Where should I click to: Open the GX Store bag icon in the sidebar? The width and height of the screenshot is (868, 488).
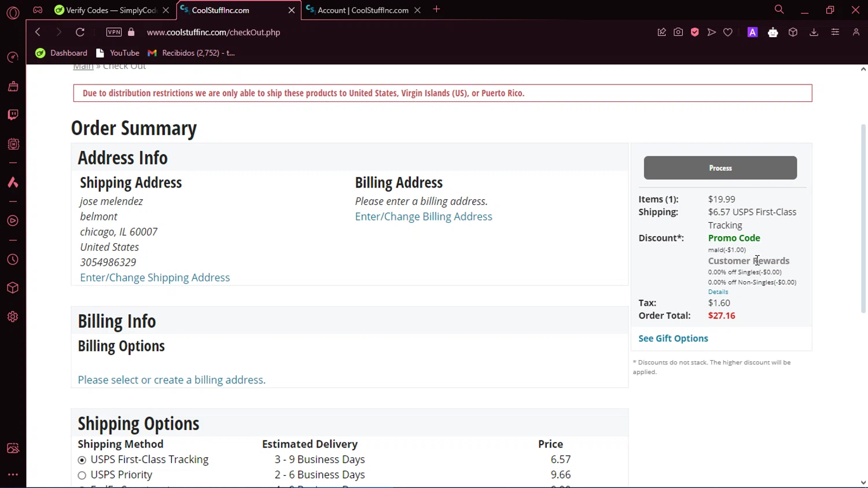coord(13,86)
